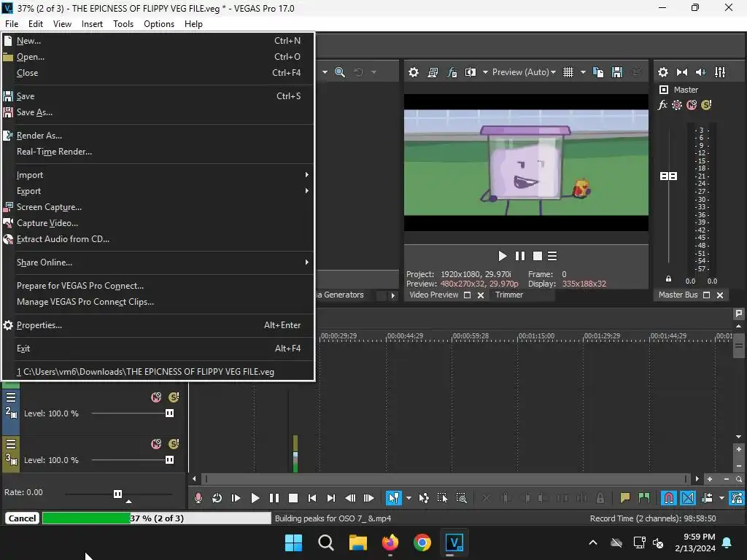Toggle preview on external monitor icon

click(433, 72)
